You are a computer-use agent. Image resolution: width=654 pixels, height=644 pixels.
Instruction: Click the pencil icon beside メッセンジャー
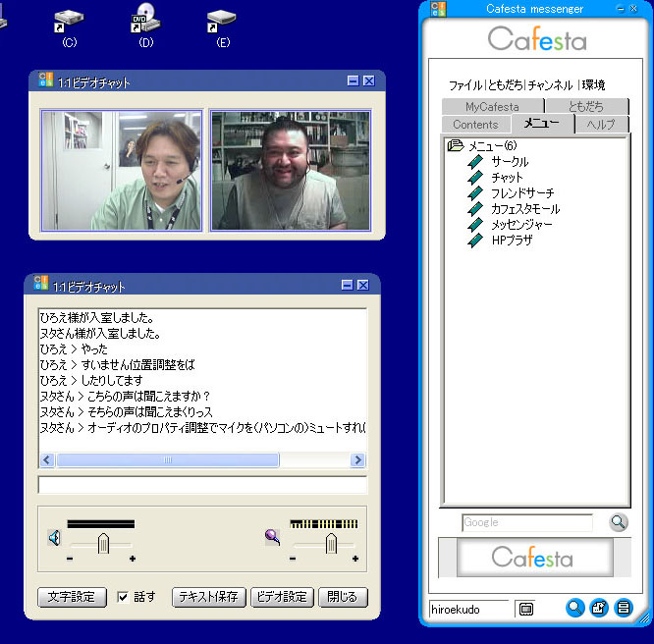475,225
